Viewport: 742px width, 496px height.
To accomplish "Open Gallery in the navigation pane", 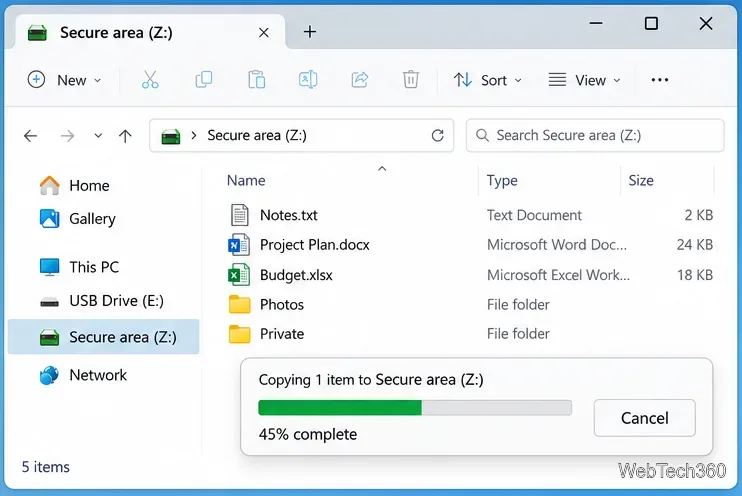I will pos(78,219).
